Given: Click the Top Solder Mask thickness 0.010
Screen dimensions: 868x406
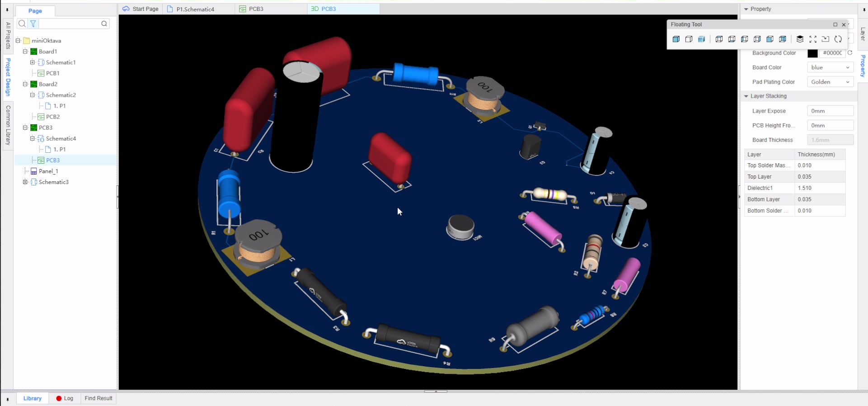Looking at the screenshot, I should [x=805, y=165].
